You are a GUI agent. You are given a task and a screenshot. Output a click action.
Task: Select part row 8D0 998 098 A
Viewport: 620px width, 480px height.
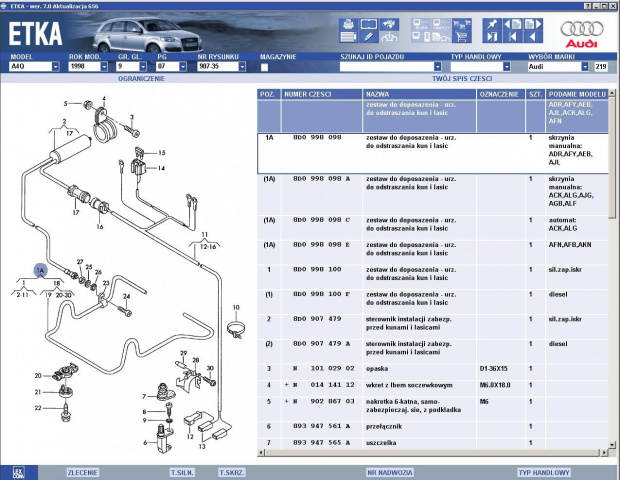tap(433, 195)
